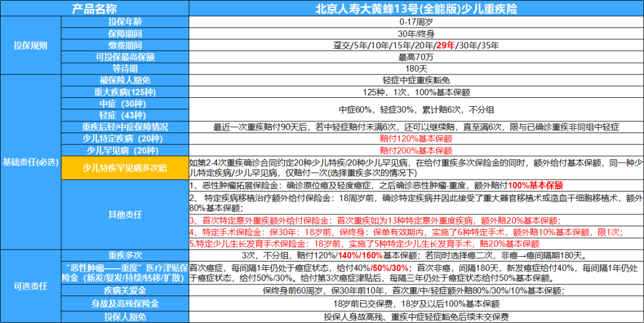Viewport: 644px width, 323px height.
Task: Select the 恶性肿瘤拓展保险金 item line
Action: pyautogui.click(x=416, y=184)
